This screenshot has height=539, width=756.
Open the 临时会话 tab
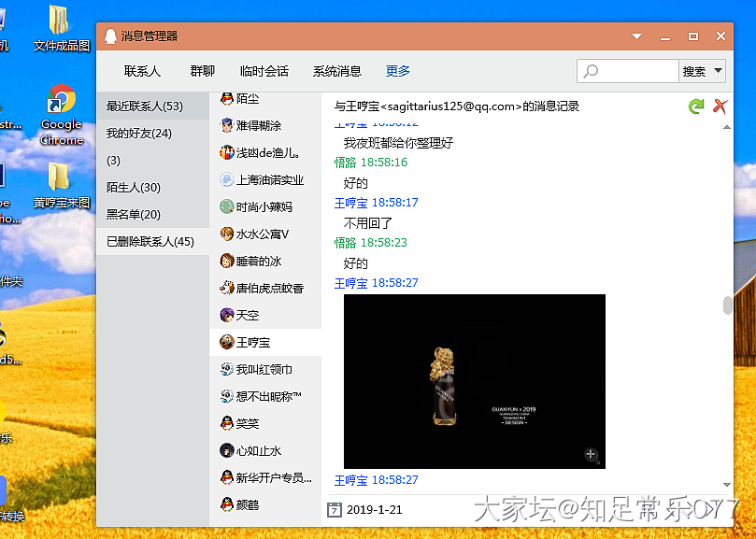click(264, 71)
